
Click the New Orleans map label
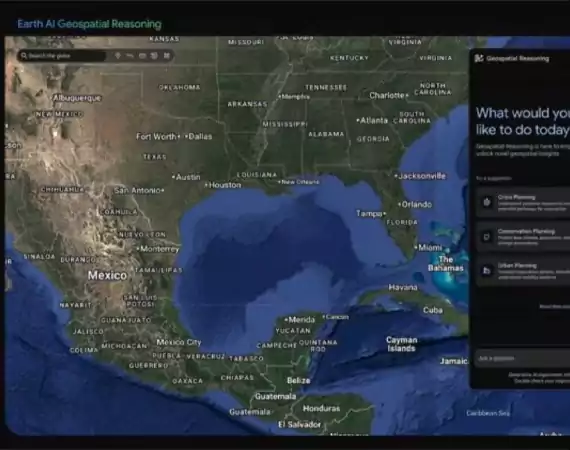tap(300, 182)
